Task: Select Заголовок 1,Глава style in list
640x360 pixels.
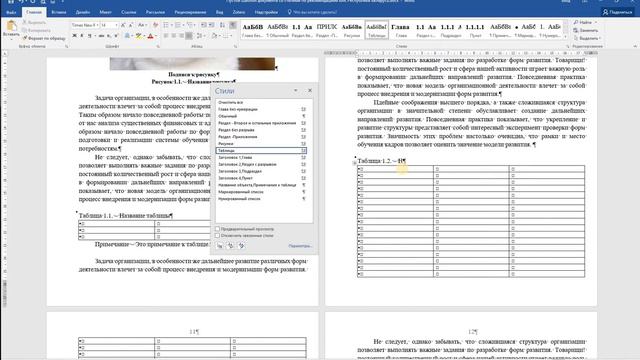Action: coord(261,158)
